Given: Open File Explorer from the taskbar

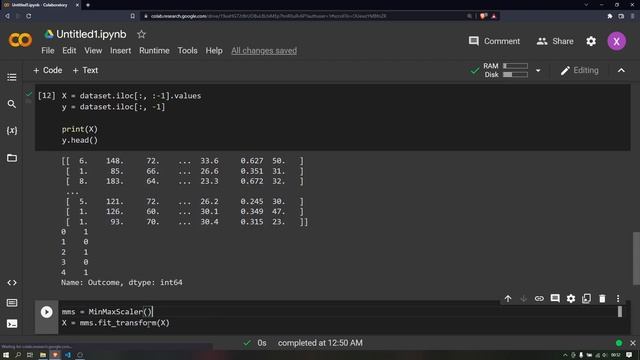Looking at the screenshot, I should pyautogui.click(x=42, y=355).
